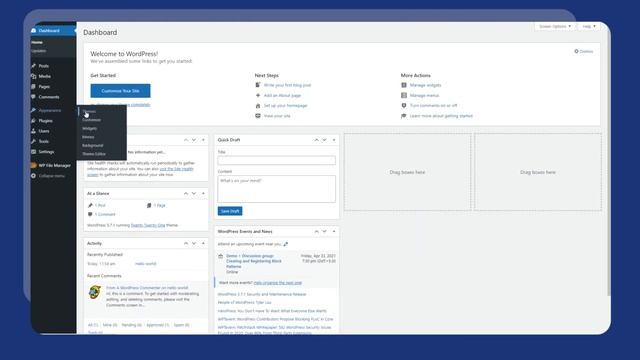Click Turn comments on or off
Screen dimensions: 640x360
pyautogui.click(x=433, y=106)
